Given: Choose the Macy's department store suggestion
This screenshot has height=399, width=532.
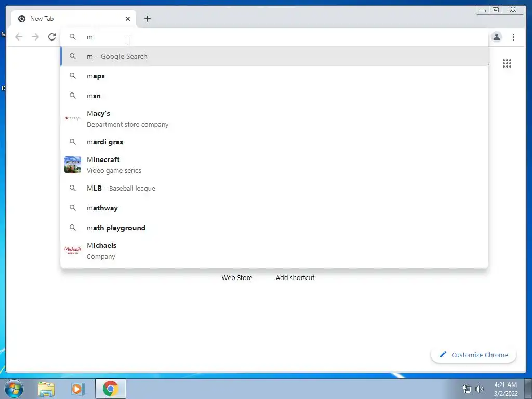Looking at the screenshot, I should point(274,119).
